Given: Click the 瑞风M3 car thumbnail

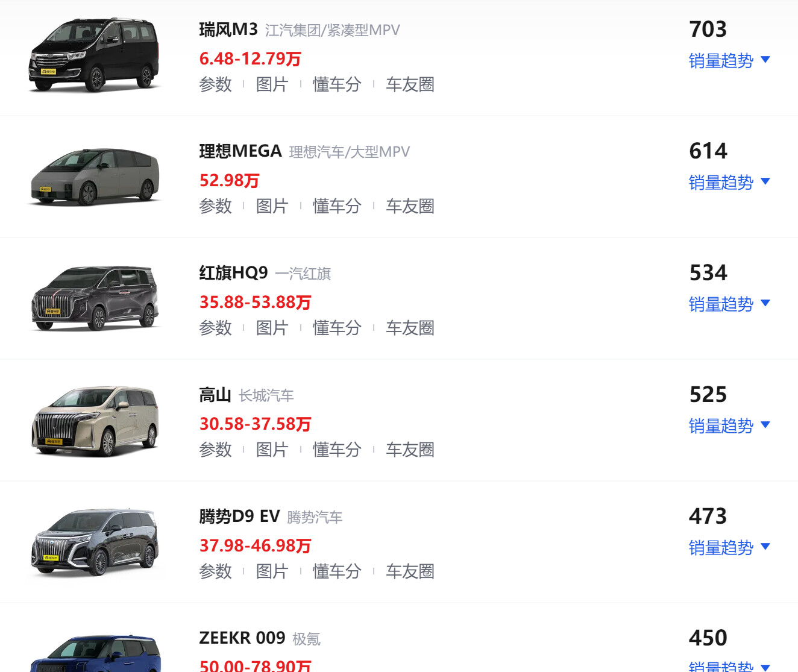Looking at the screenshot, I should coord(95,55).
